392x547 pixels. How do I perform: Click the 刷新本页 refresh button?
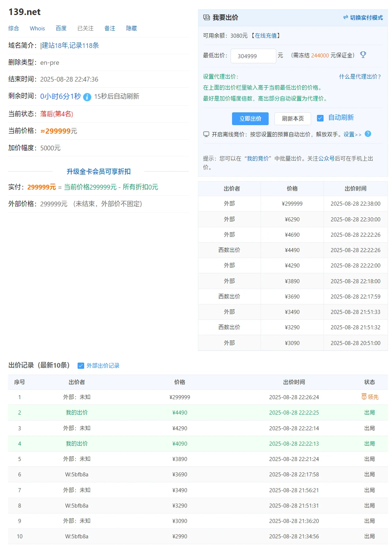(292, 119)
